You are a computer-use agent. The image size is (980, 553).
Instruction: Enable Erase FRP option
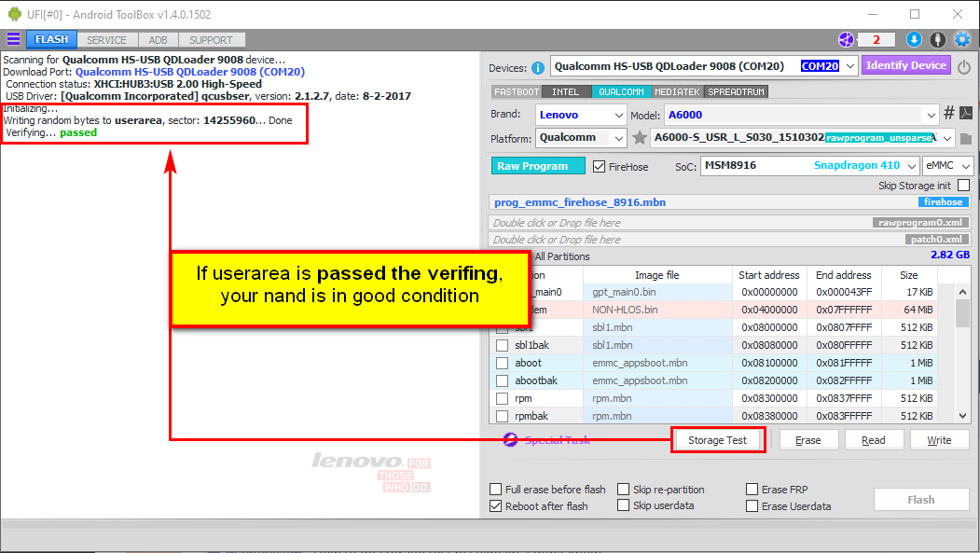click(752, 490)
